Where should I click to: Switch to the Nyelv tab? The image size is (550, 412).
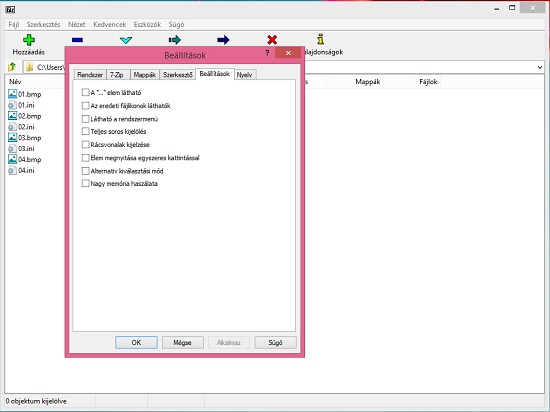click(x=245, y=75)
